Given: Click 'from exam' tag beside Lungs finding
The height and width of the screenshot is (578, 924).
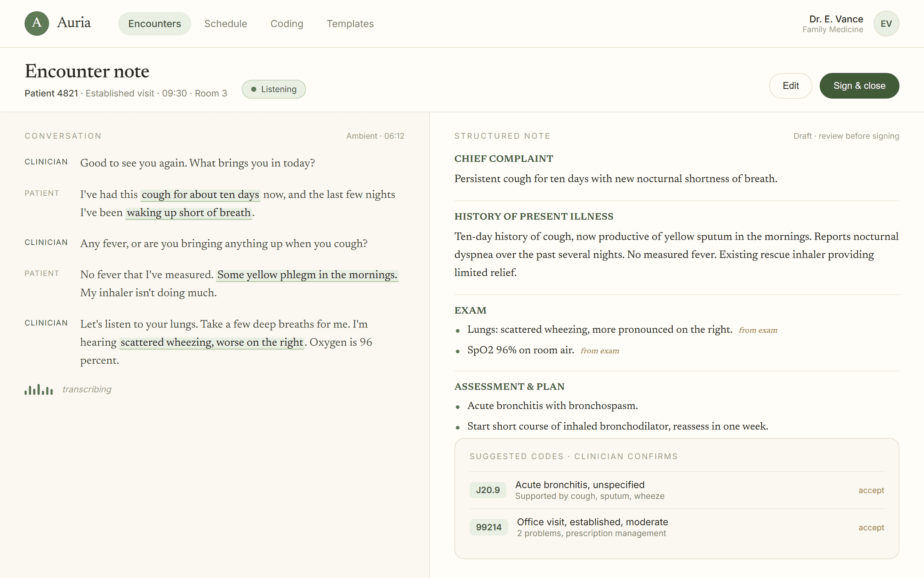Looking at the screenshot, I should click(758, 330).
